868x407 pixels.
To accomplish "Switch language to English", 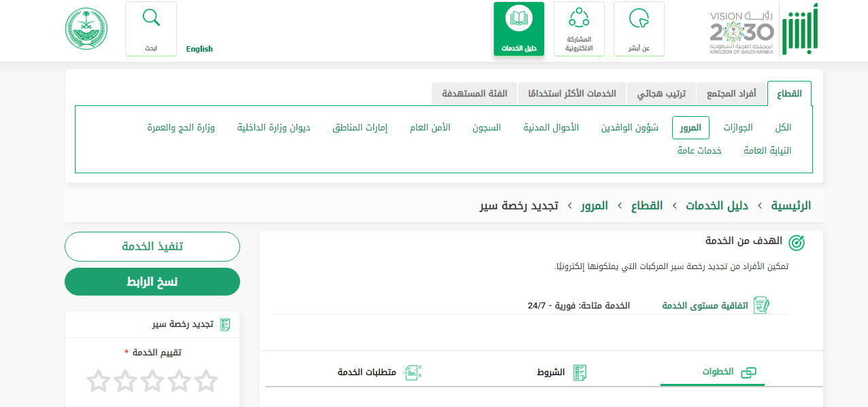I will (x=199, y=49).
